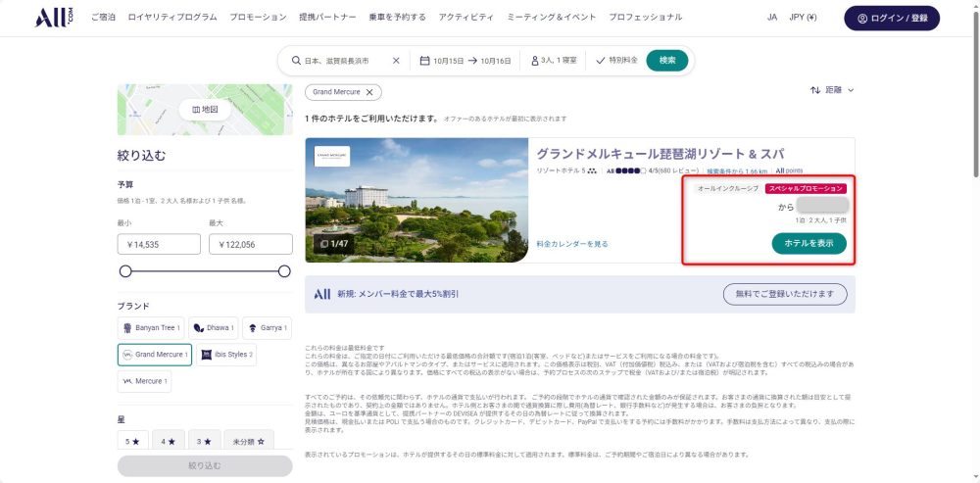This screenshot has width=980, height=483.
Task: Filter by 3★ rating
Action: point(204,441)
